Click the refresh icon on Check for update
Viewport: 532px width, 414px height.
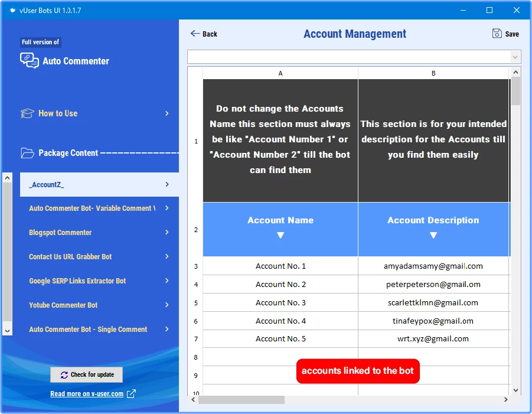point(64,374)
